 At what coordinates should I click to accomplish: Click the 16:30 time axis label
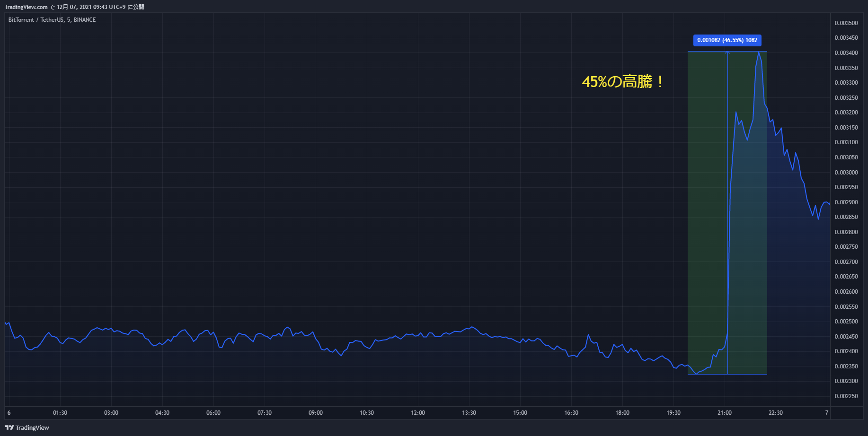571,413
